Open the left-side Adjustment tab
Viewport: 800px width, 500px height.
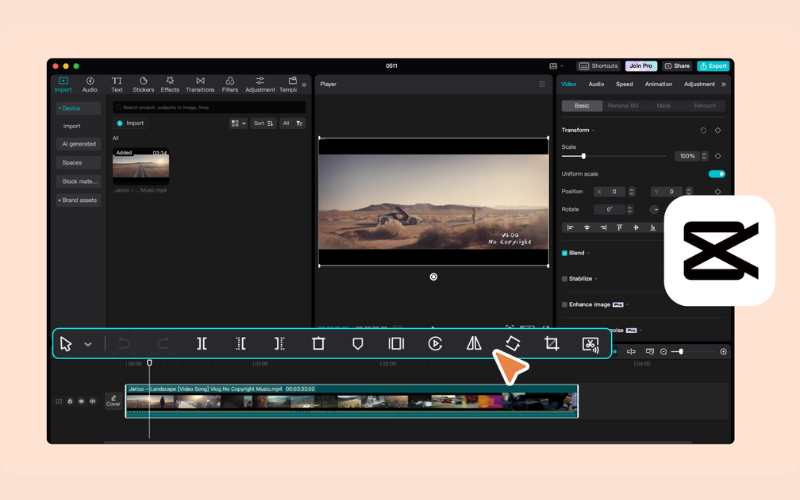point(260,85)
